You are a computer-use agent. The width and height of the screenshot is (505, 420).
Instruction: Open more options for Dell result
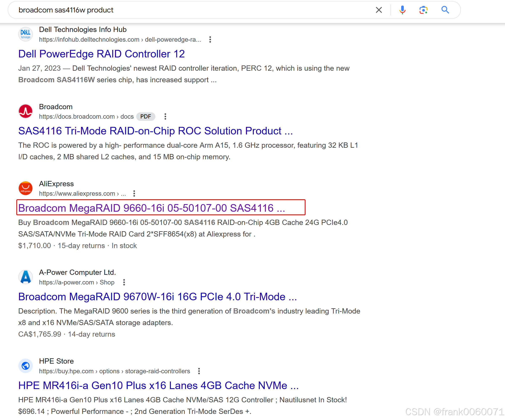tap(210, 39)
